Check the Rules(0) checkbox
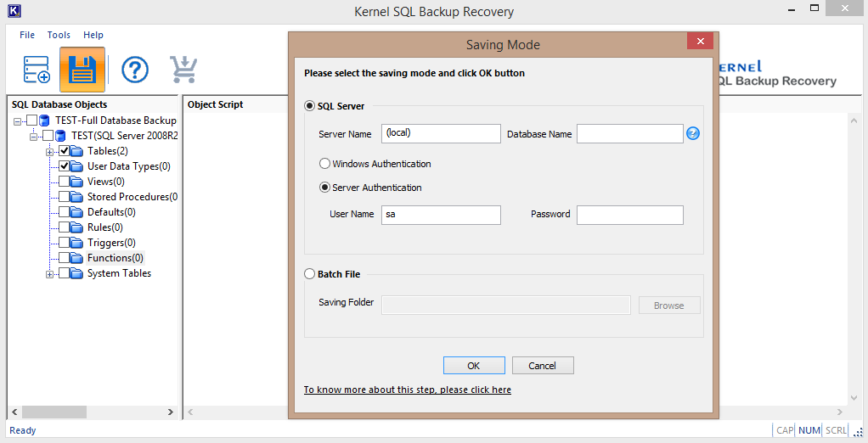This screenshot has width=868, height=443. (x=65, y=227)
